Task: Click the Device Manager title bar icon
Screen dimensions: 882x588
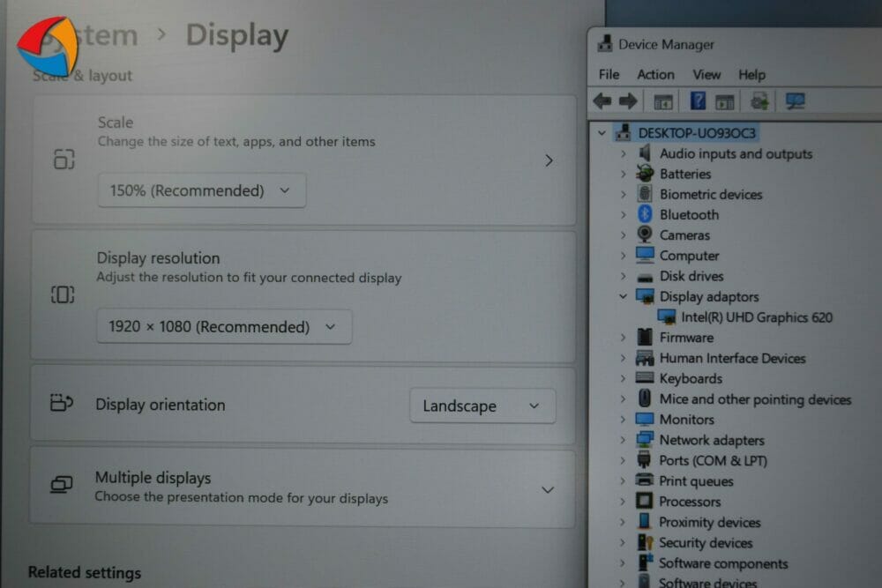Action: tap(605, 43)
